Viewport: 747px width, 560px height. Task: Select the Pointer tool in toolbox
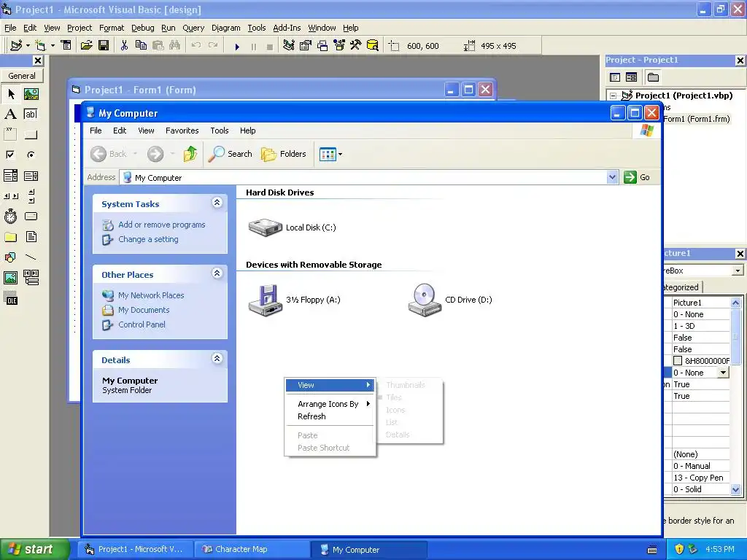[x=11, y=94]
